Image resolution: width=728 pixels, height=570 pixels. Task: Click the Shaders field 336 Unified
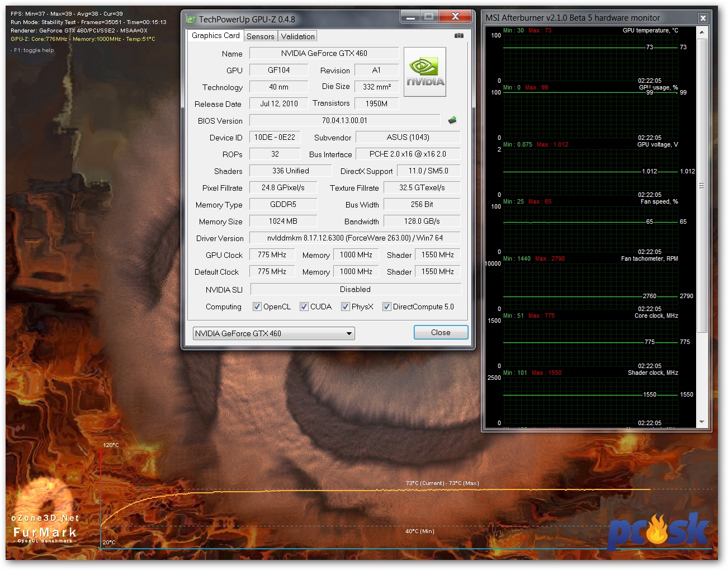[290, 171]
